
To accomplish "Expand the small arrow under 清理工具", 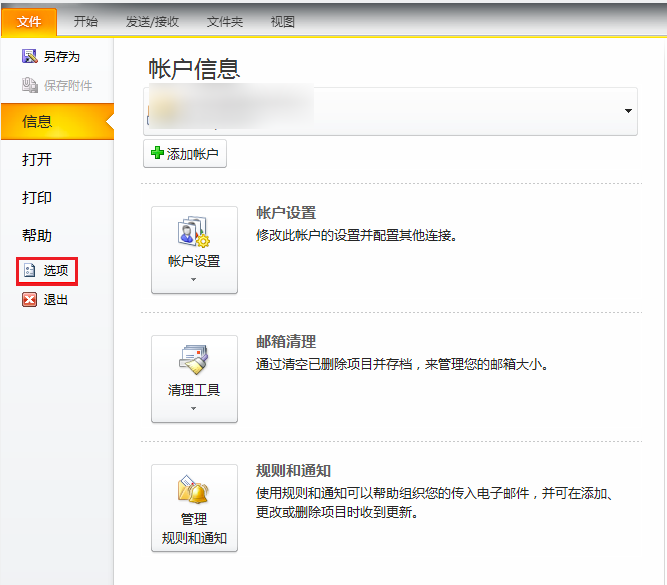I will click(x=194, y=408).
